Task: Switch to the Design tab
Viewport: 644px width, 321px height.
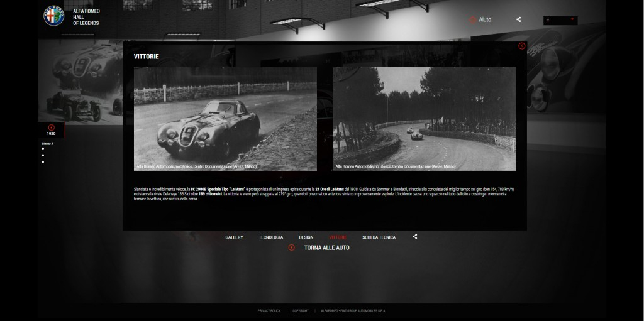Action: (306, 237)
